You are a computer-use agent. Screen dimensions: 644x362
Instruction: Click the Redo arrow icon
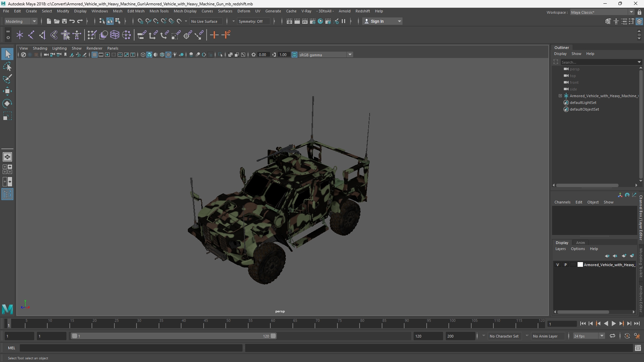coord(80,21)
